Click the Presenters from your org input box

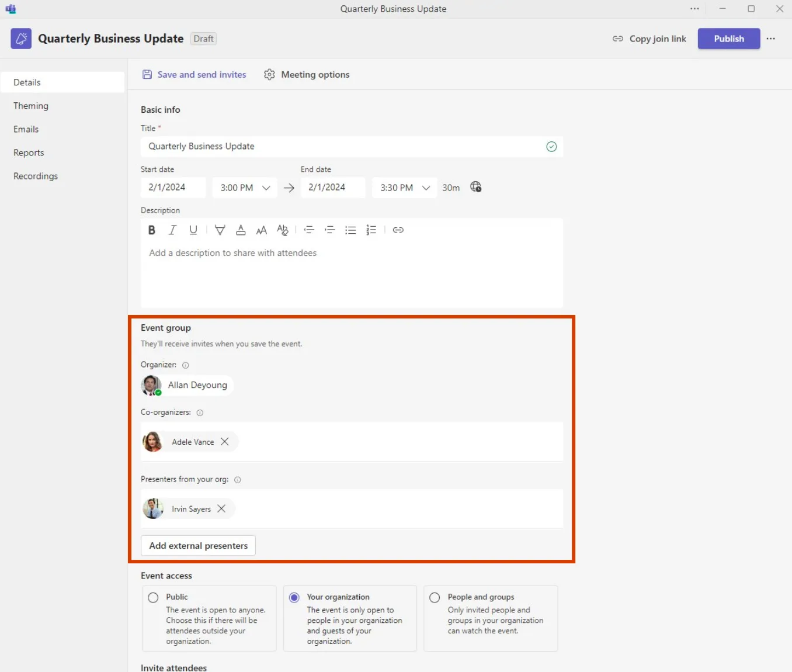pos(352,509)
